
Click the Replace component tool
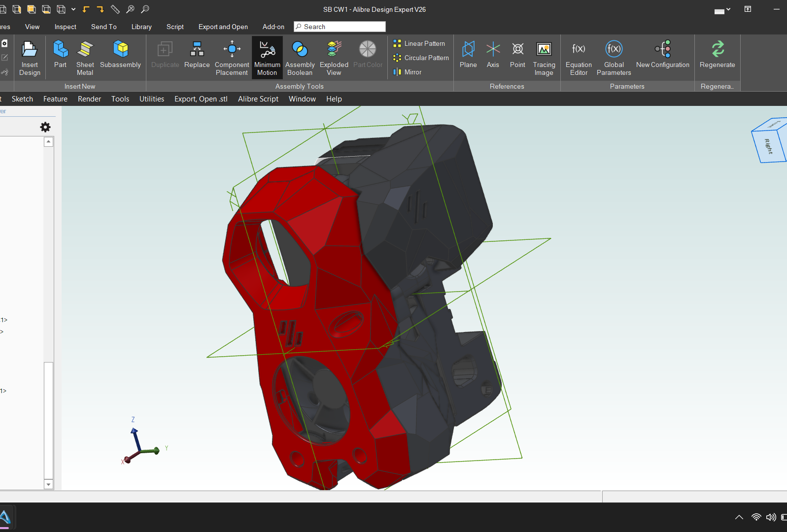(197, 54)
